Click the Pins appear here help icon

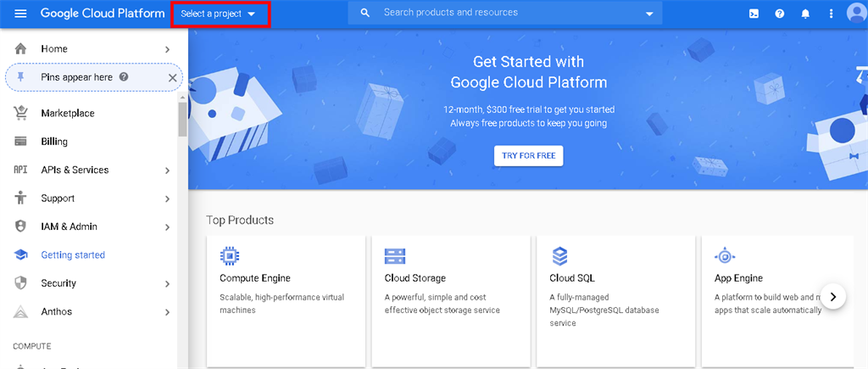coord(124,77)
